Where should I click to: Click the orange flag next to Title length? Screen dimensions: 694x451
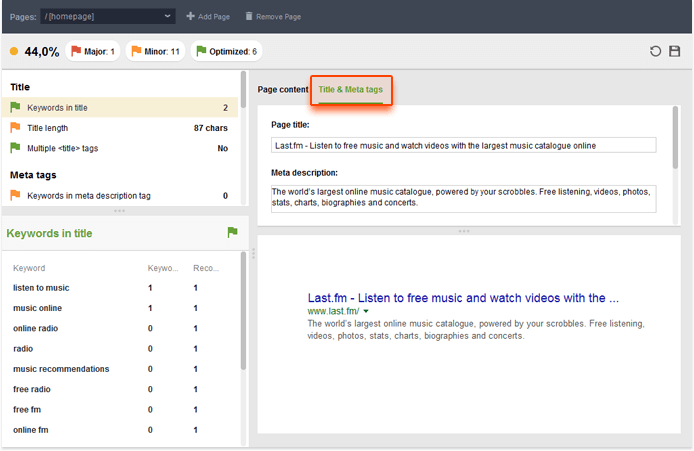click(15, 128)
